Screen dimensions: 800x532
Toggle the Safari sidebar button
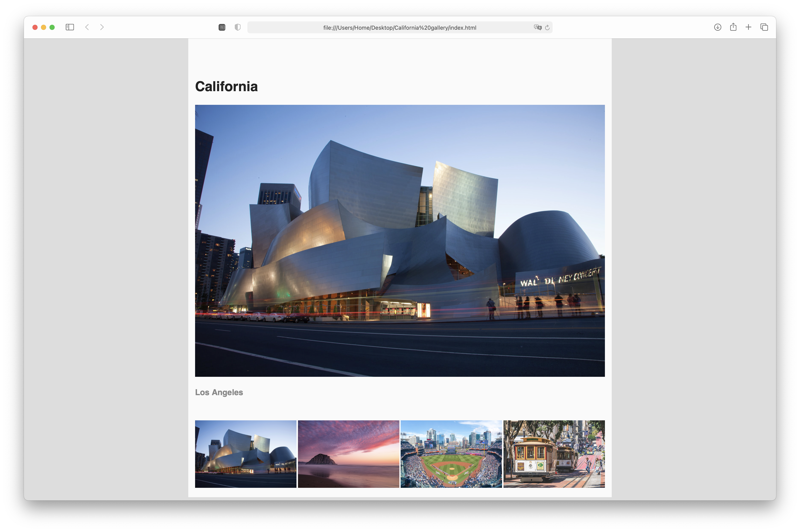point(70,27)
